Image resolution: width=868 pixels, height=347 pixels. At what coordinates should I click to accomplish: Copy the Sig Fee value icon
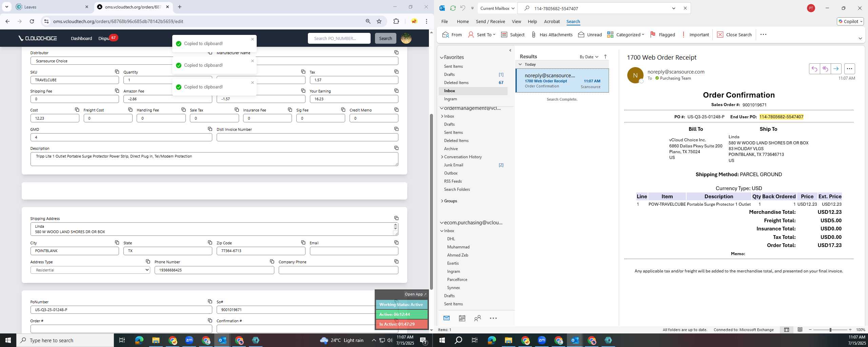tap(343, 109)
